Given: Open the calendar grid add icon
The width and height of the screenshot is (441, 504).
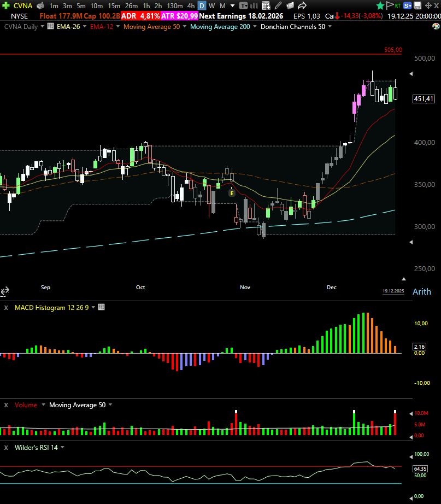Looking at the screenshot, I should click(x=266, y=5).
